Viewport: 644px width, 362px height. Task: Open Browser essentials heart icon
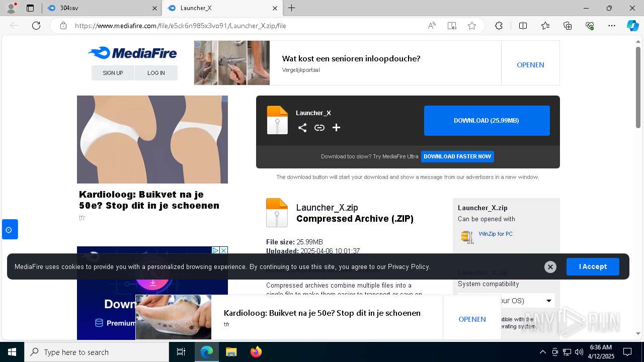click(590, 26)
